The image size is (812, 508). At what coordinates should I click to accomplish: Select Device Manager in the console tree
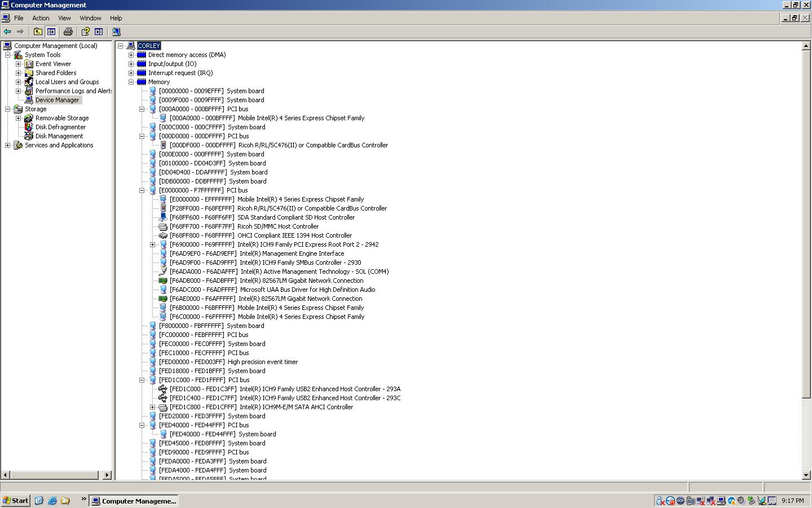57,100
